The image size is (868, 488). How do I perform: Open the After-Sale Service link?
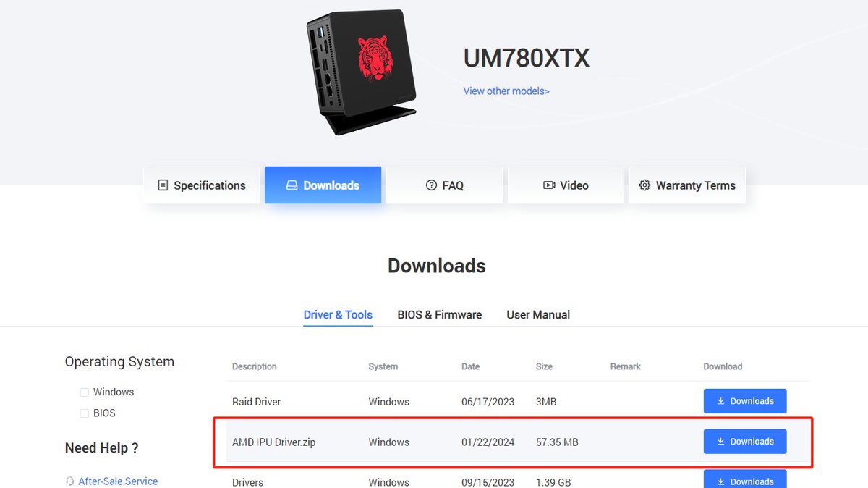pos(118,481)
